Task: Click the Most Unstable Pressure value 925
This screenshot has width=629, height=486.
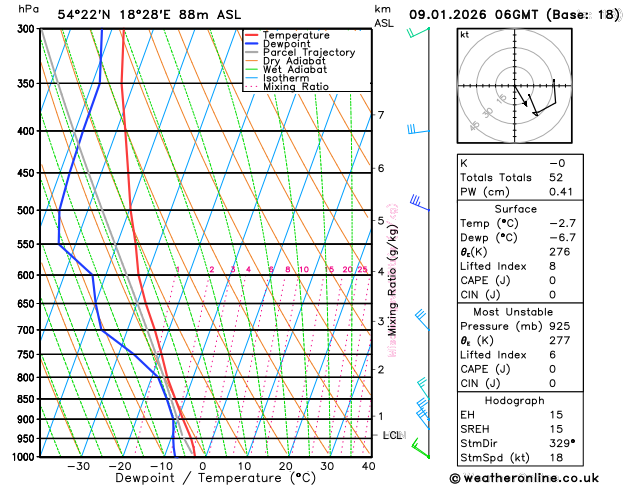Action: (x=560, y=326)
